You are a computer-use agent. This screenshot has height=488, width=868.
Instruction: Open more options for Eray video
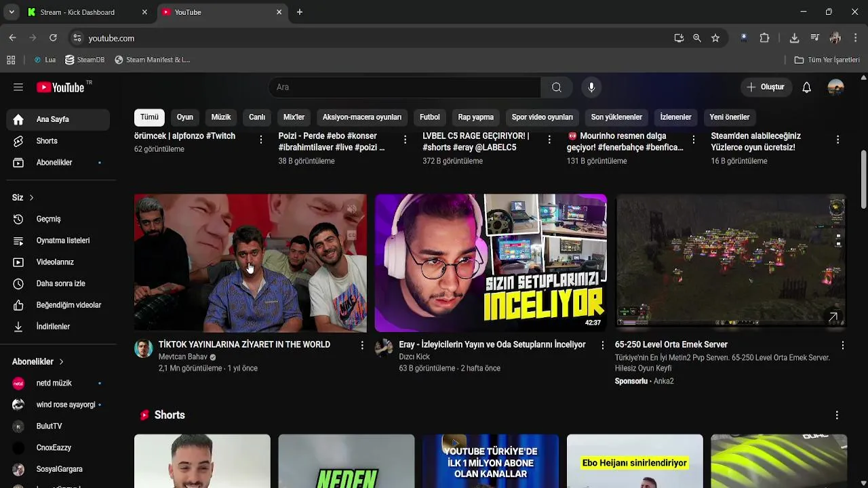coord(602,346)
